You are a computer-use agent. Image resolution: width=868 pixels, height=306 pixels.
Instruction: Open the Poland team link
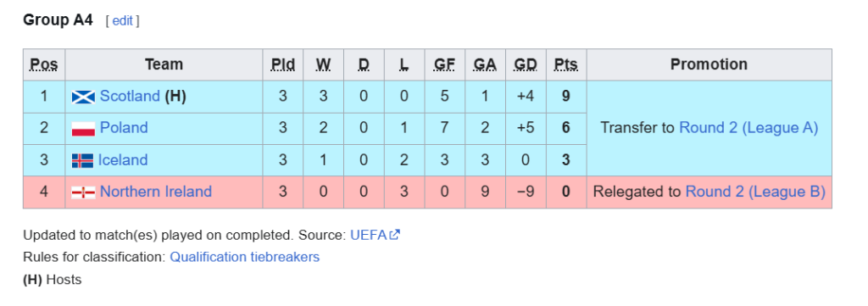coord(124,128)
